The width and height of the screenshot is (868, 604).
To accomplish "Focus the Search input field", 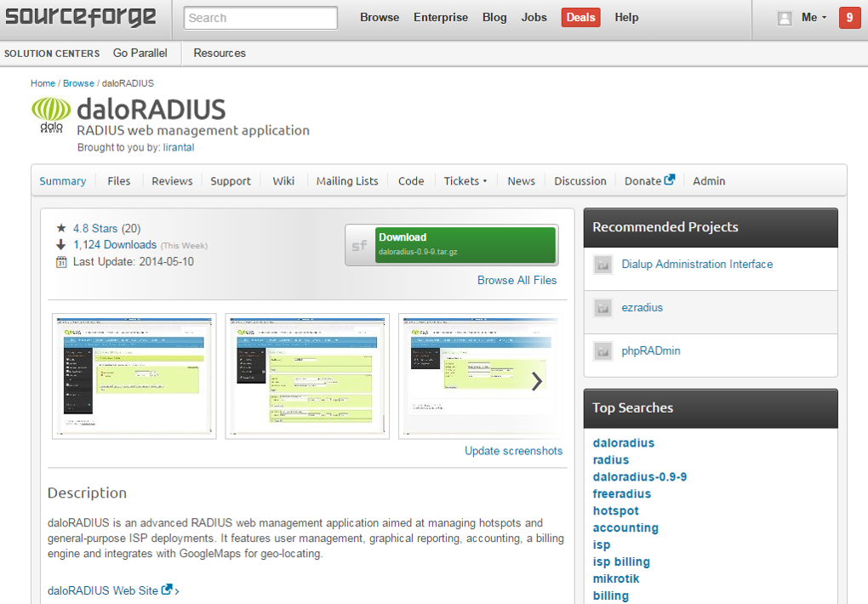I will tap(260, 18).
